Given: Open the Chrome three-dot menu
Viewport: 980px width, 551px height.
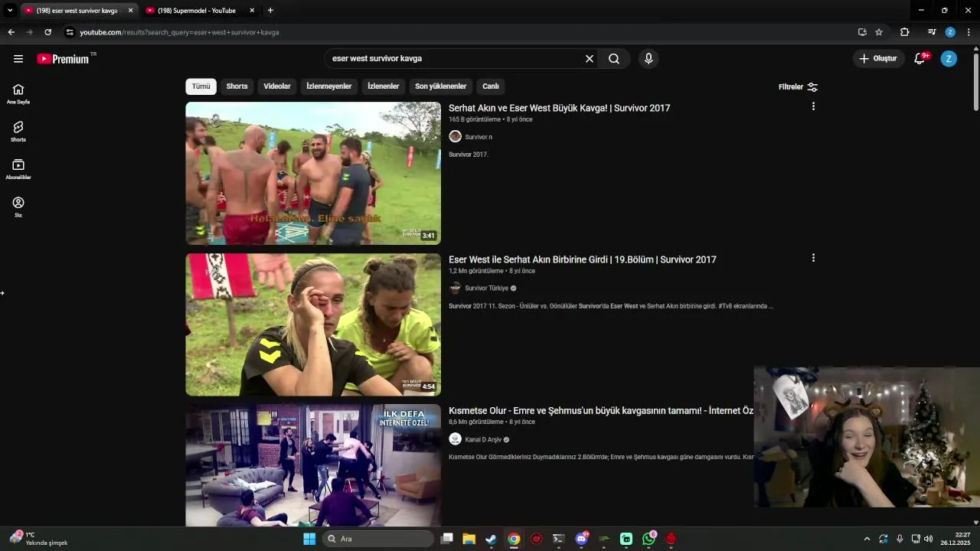Looking at the screenshot, I should [969, 32].
